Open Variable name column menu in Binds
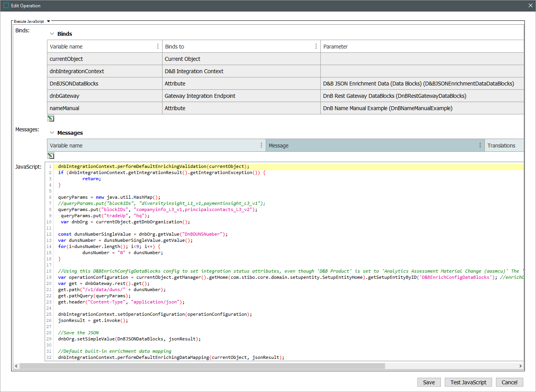 [157, 47]
